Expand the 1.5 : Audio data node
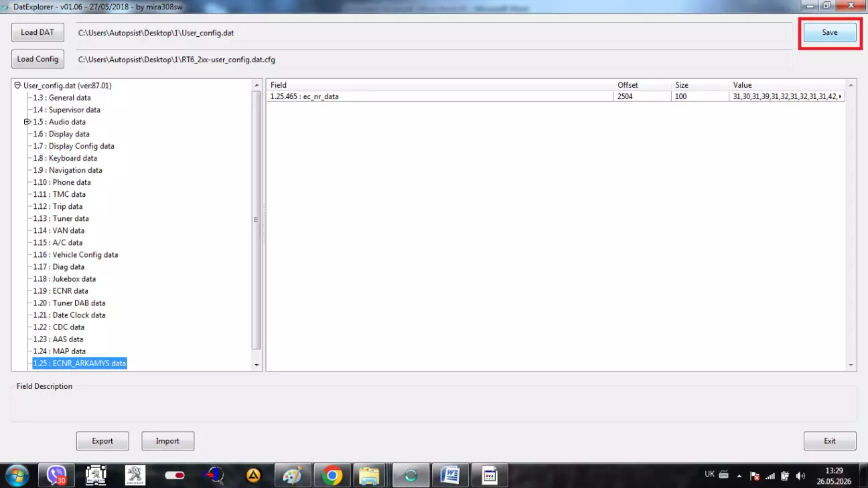The image size is (868, 488). (27, 122)
